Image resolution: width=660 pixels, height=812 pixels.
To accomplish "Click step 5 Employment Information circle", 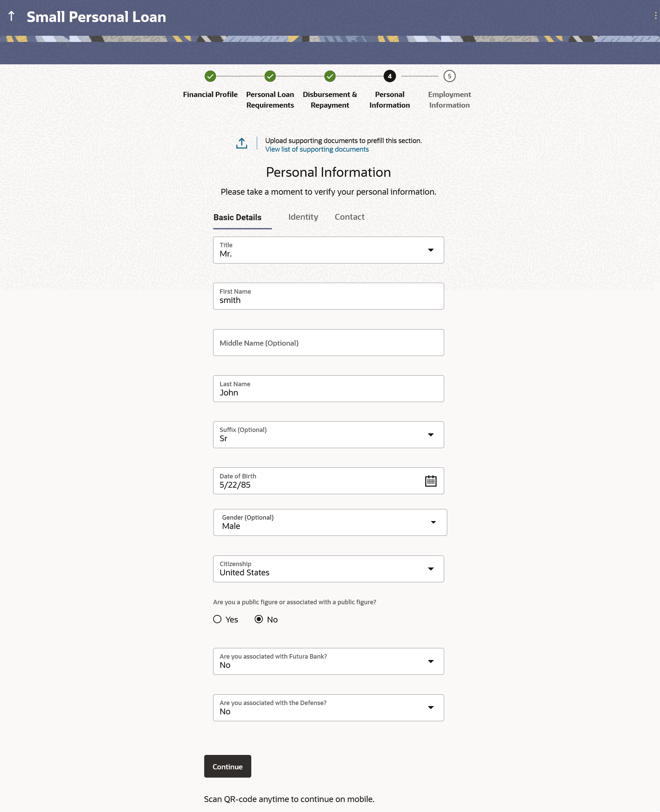I will pos(449,76).
